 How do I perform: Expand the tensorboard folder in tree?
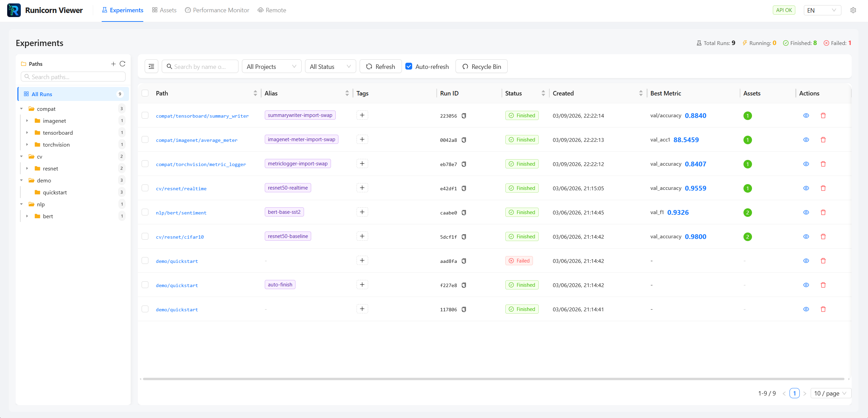(x=27, y=133)
